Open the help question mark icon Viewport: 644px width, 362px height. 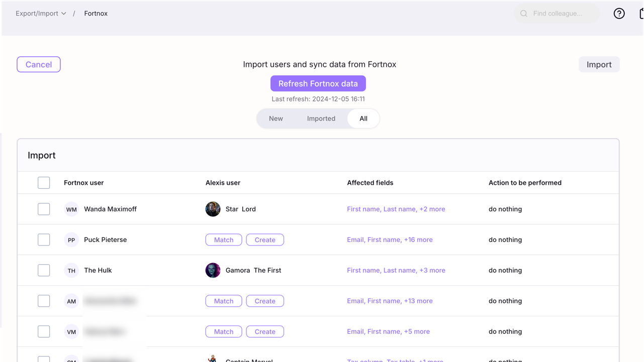coord(619,14)
